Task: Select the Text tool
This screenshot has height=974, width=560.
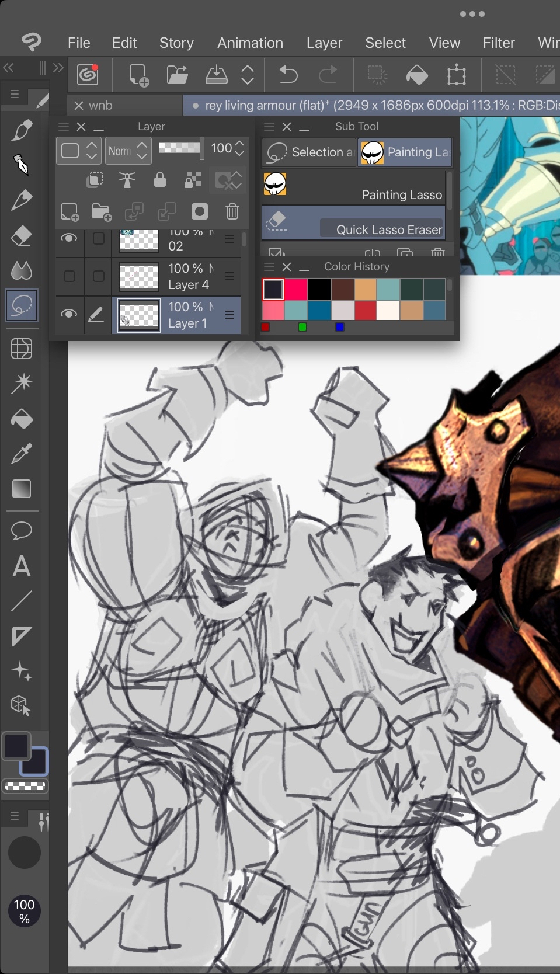Action: click(x=22, y=566)
